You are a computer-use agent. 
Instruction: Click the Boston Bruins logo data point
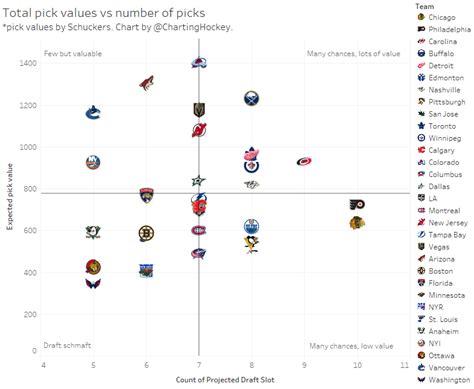[x=146, y=233]
